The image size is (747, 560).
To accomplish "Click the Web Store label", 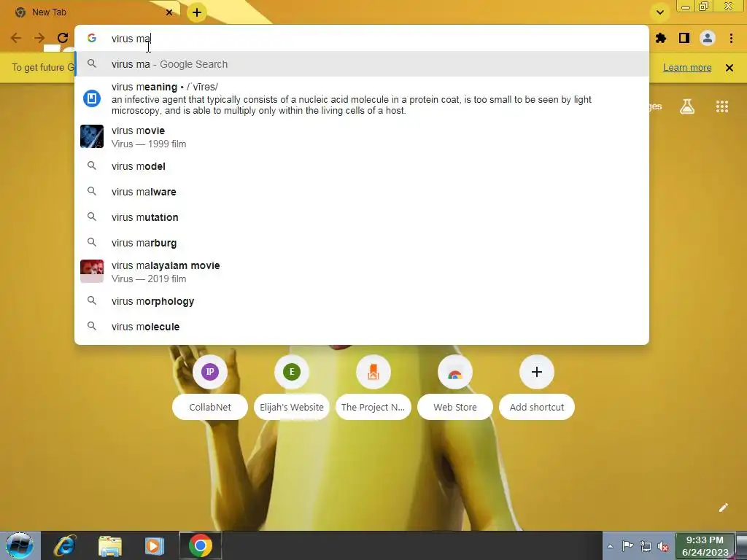I will tap(455, 407).
